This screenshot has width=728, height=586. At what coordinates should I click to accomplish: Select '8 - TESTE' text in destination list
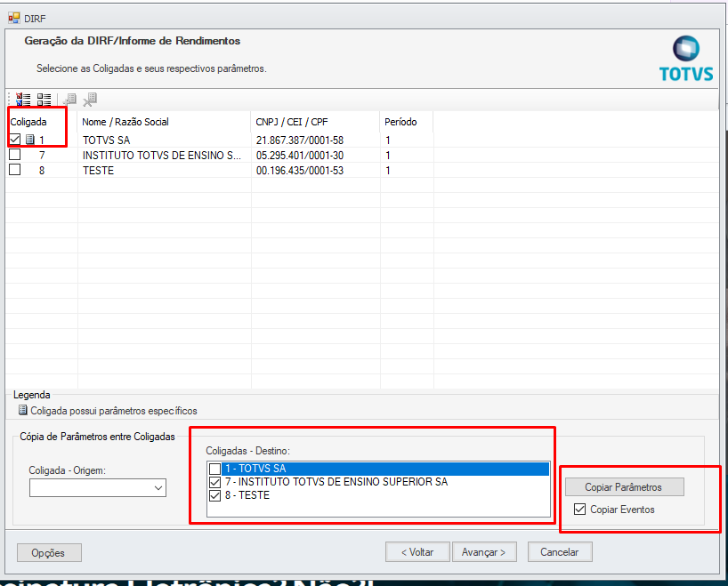[247, 495]
